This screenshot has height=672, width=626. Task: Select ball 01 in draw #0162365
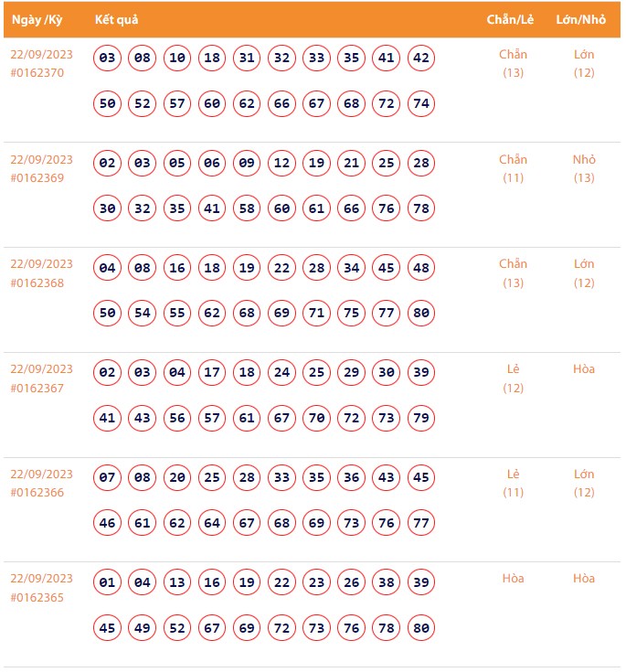tap(108, 582)
